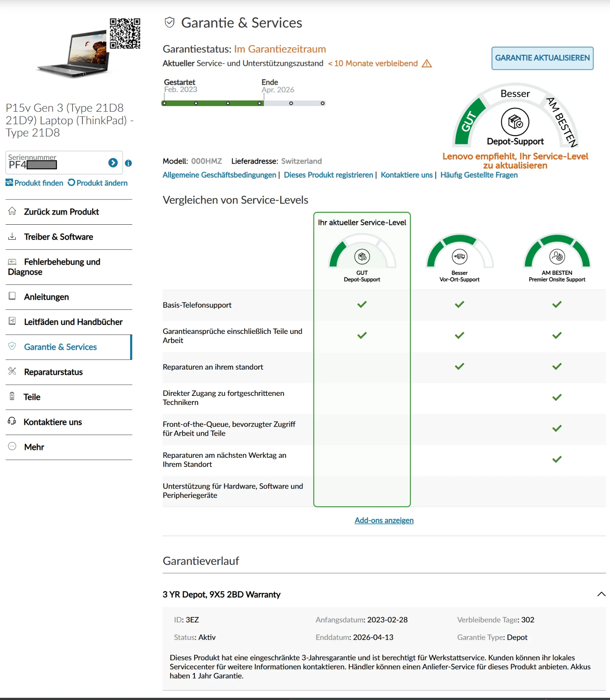Click the diagnostics icon beside Fehlerbehebung

[x=12, y=261]
